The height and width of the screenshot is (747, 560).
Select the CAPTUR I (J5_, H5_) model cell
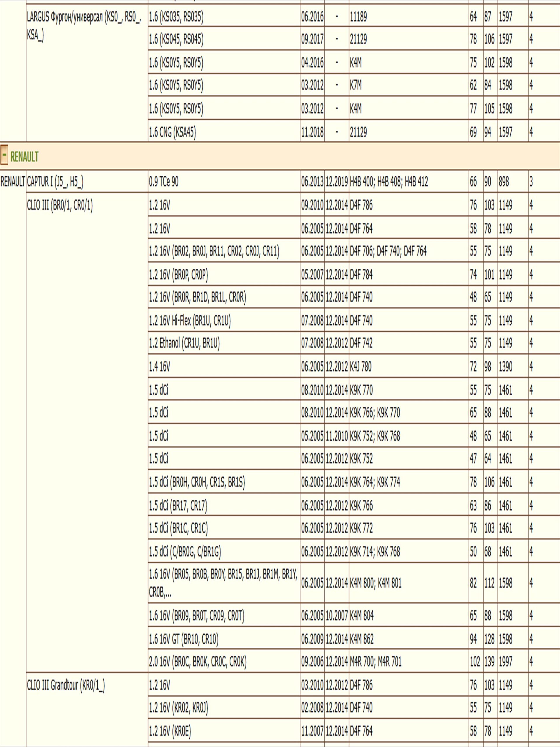55,182
